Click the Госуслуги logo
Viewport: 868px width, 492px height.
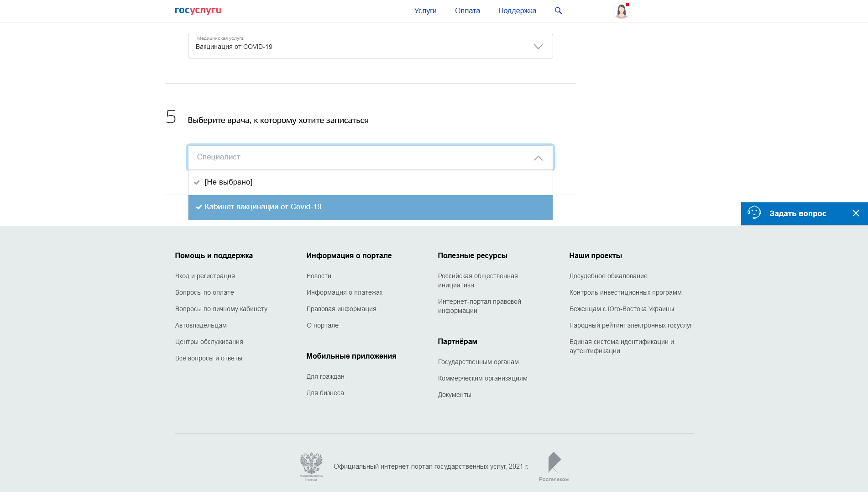(198, 11)
